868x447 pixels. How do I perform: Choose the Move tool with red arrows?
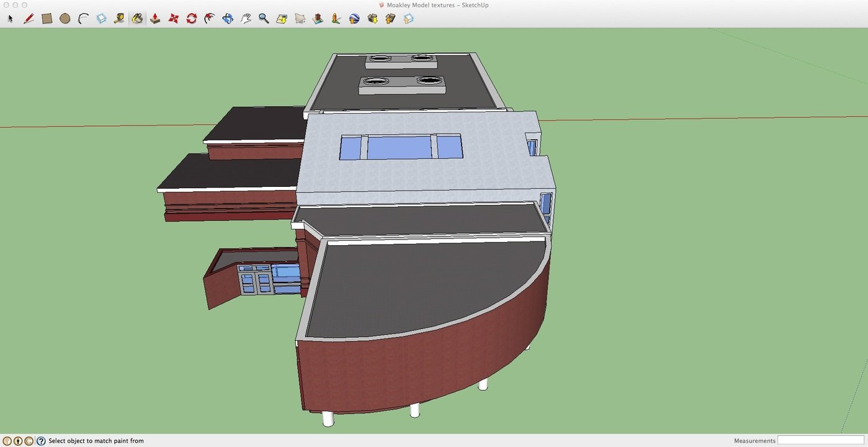[174, 19]
